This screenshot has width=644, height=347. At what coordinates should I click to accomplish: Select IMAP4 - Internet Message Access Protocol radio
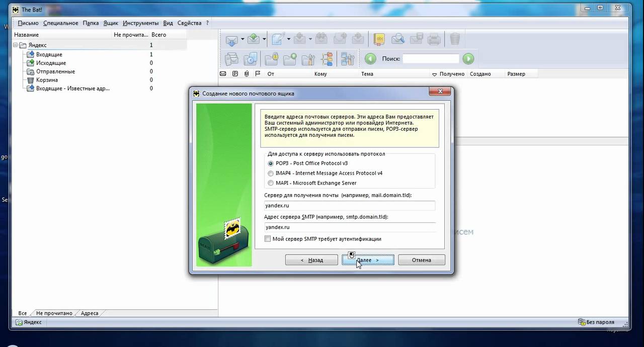271,173
